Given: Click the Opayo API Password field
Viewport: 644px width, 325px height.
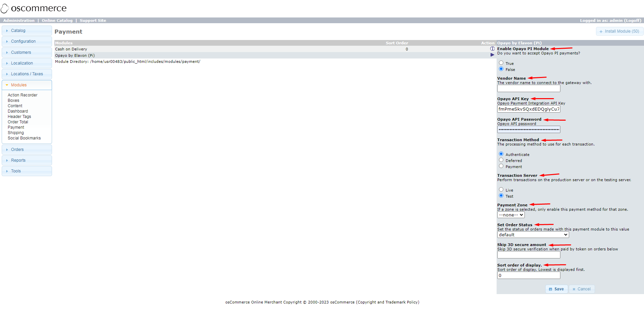Looking at the screenshot, I should click(528, 130).
